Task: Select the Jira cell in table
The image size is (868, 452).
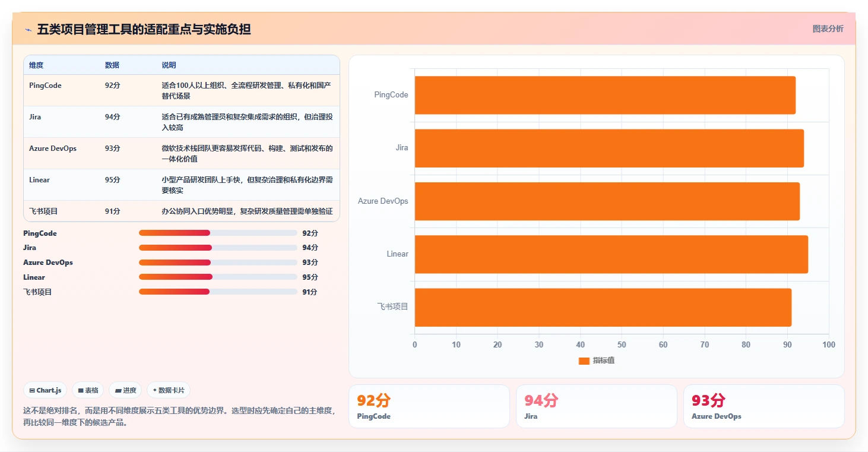Action: tap(35, 117)
